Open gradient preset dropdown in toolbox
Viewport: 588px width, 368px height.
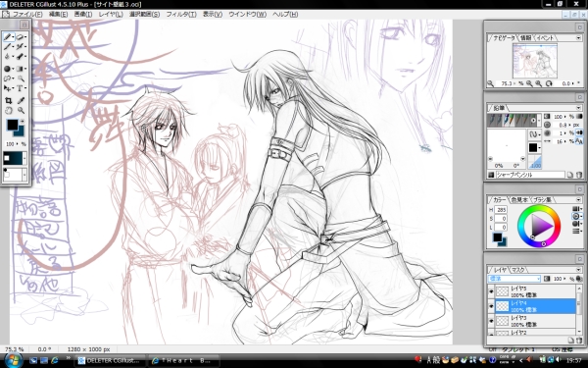[x=24, y=158]
